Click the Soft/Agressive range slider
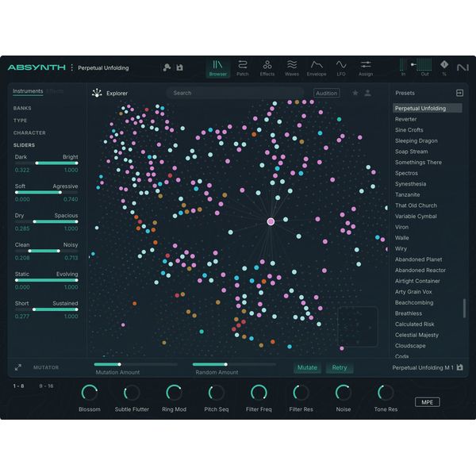This screenshot has width=476, height=476. click(47, 192)
